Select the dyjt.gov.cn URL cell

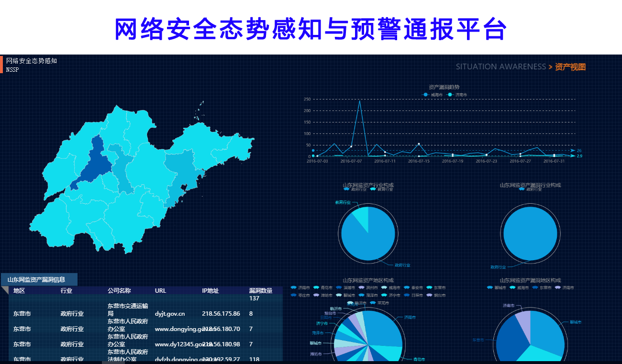tap(170, 314)
